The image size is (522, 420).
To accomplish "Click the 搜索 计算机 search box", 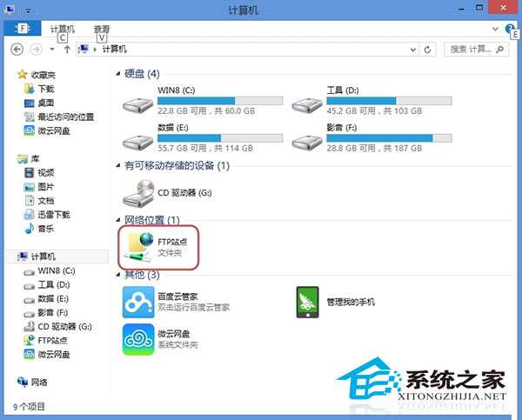I will coord(476,50).
